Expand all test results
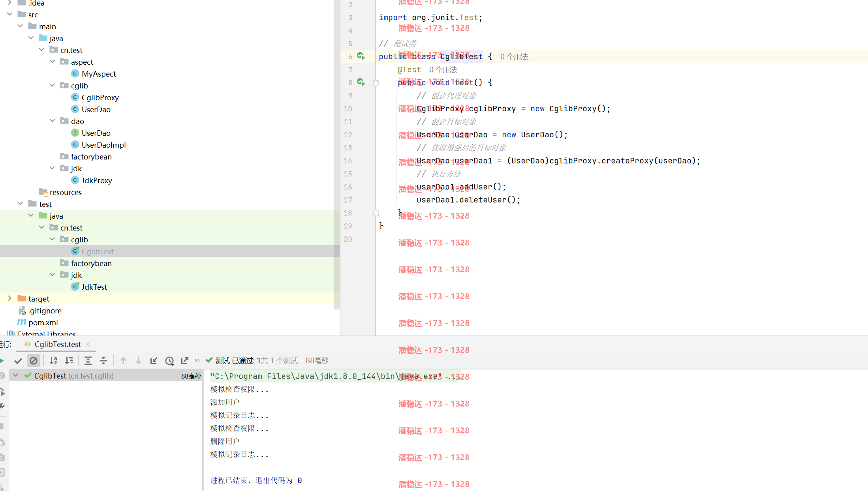 pyautogui.click(x=88, y=361)
